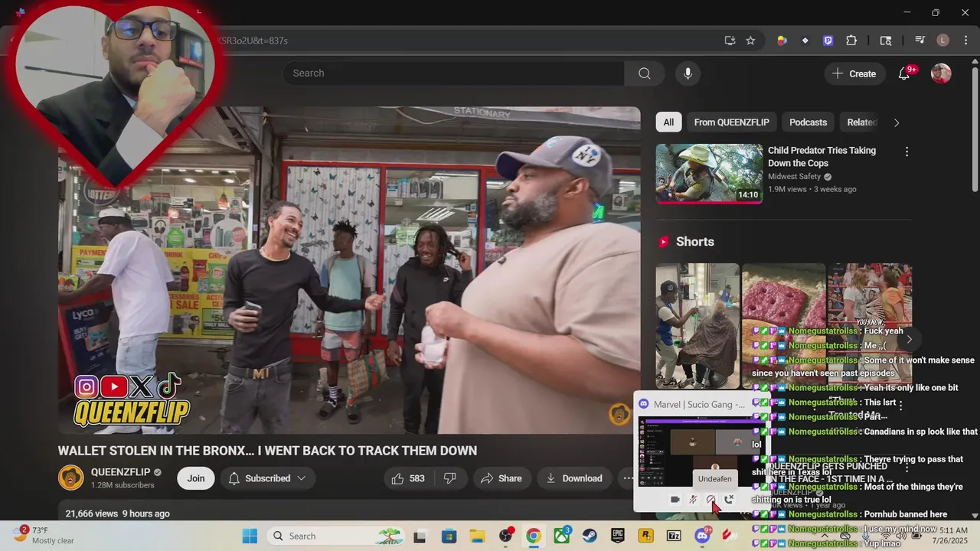
Task: Open the pink pastry Shorts thumbnail
Action: click(x=783, y=326)
